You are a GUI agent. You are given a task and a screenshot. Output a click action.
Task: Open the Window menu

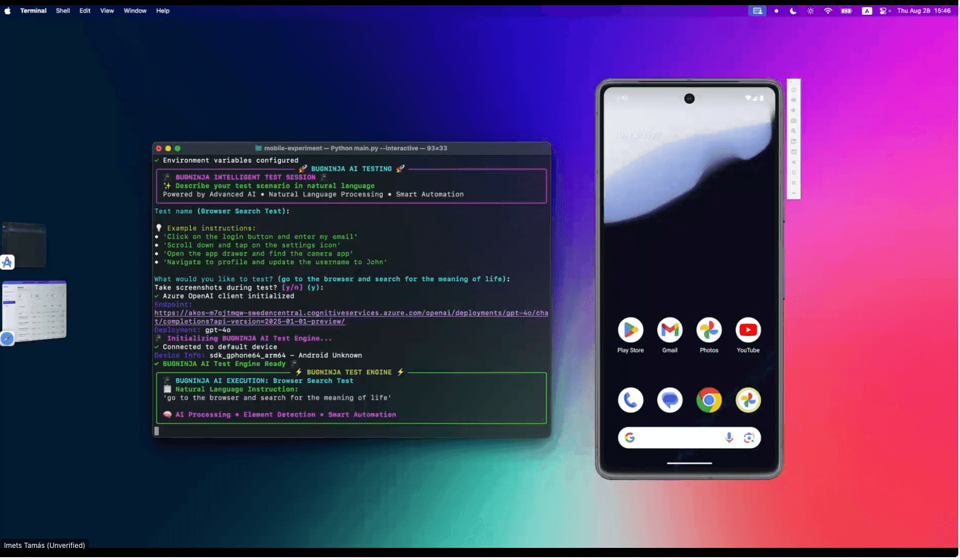[x=135, y=11]
